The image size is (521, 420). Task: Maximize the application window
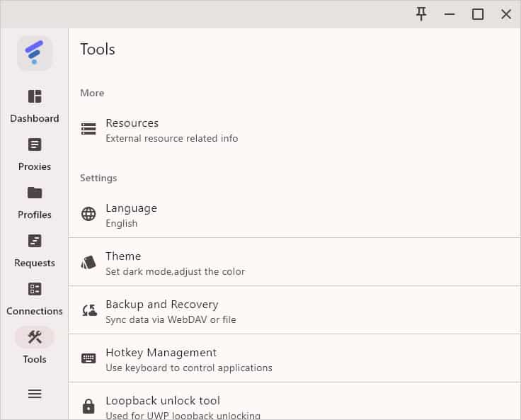pyautogui.click(x=478, y=14)
